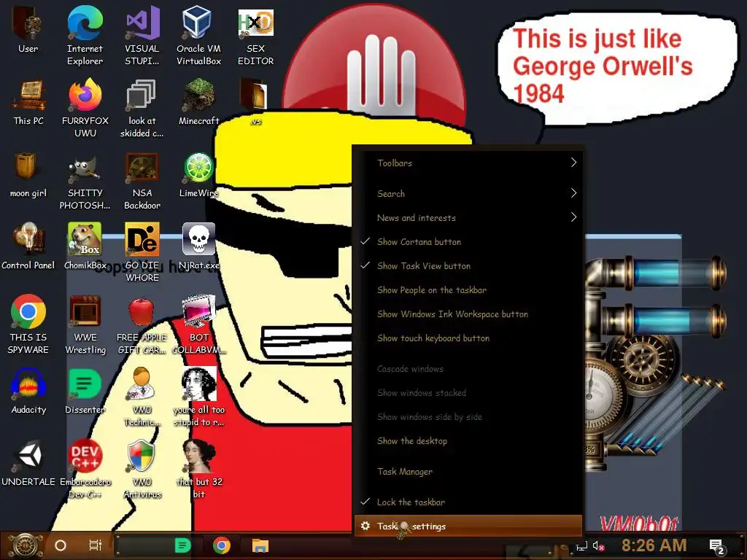The image size is (747, 560).
Task: Open the NSA Backdoor icon
Action: 142,180
